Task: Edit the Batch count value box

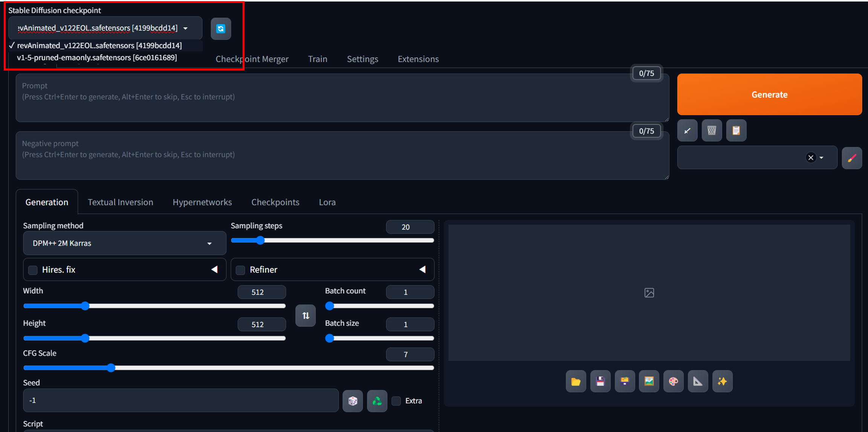Action: (x=410, y=292)
